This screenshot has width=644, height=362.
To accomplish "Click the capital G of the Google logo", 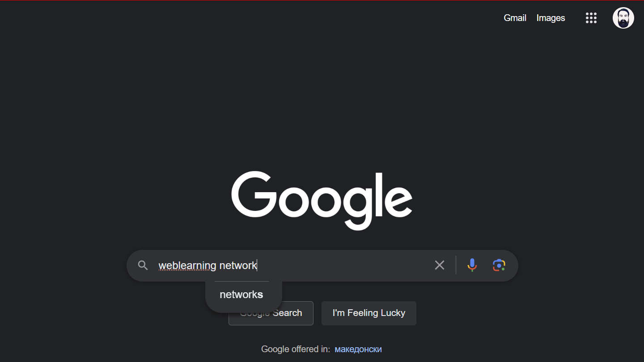I will pos(254,194).
